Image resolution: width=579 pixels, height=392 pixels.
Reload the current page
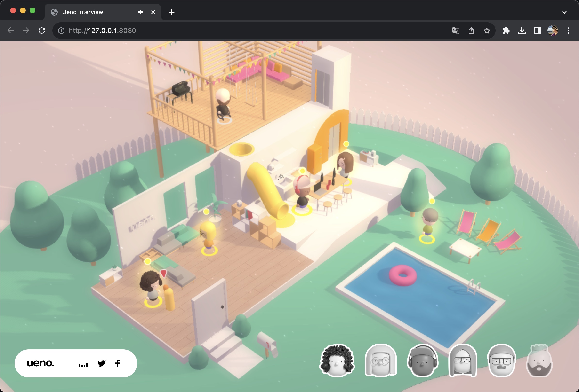coord(42,31)
